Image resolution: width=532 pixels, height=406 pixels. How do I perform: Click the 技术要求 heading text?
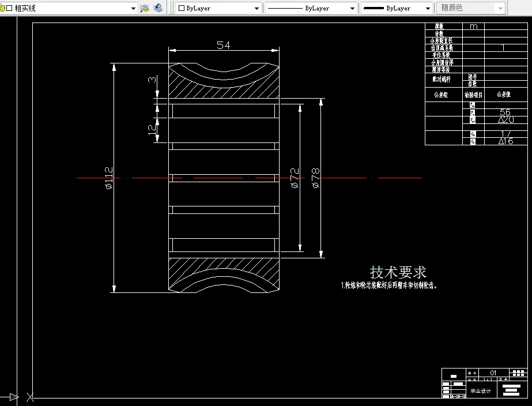tap(398, 272)
